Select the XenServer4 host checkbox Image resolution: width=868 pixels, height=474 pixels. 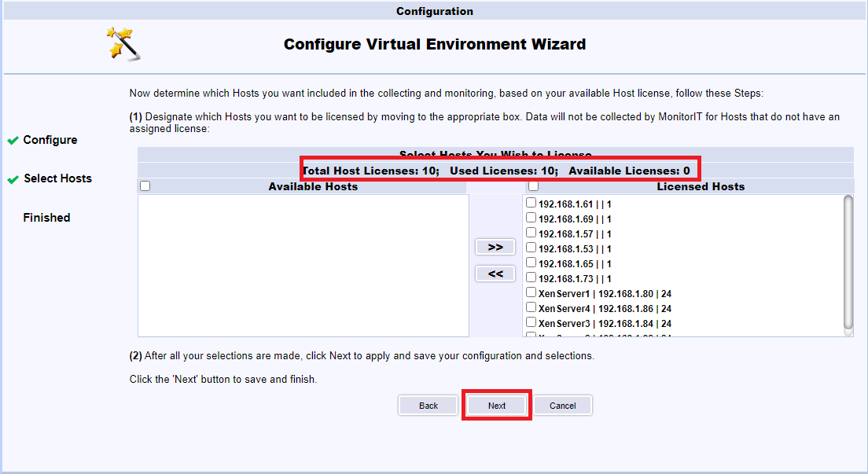(531, 307)
